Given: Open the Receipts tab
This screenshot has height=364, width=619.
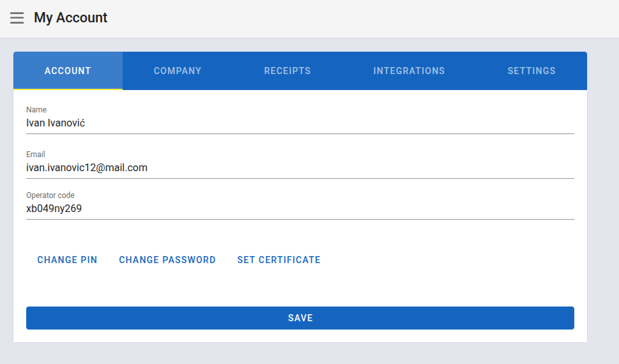Looking at the screenshot, I should coord(287,71).
